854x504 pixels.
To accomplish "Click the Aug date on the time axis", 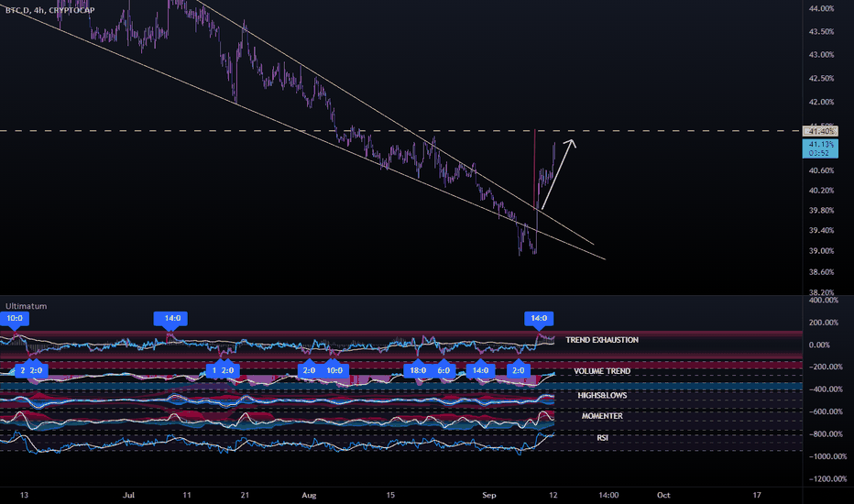I will click(x=309, y=495).
